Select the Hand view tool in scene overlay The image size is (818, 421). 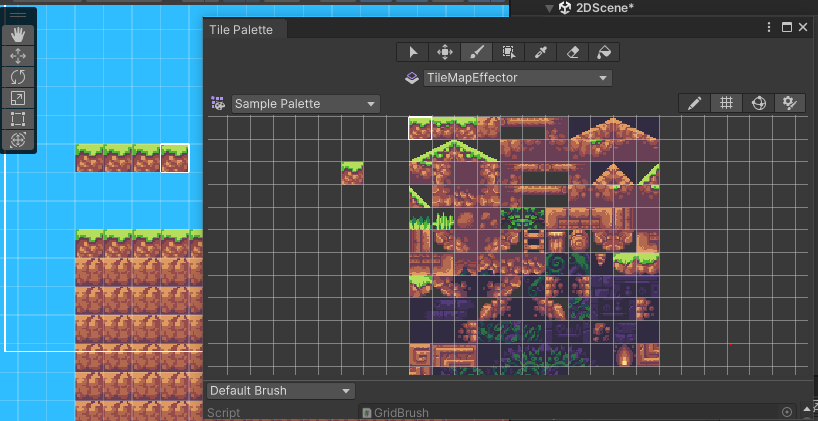[18, 35]
